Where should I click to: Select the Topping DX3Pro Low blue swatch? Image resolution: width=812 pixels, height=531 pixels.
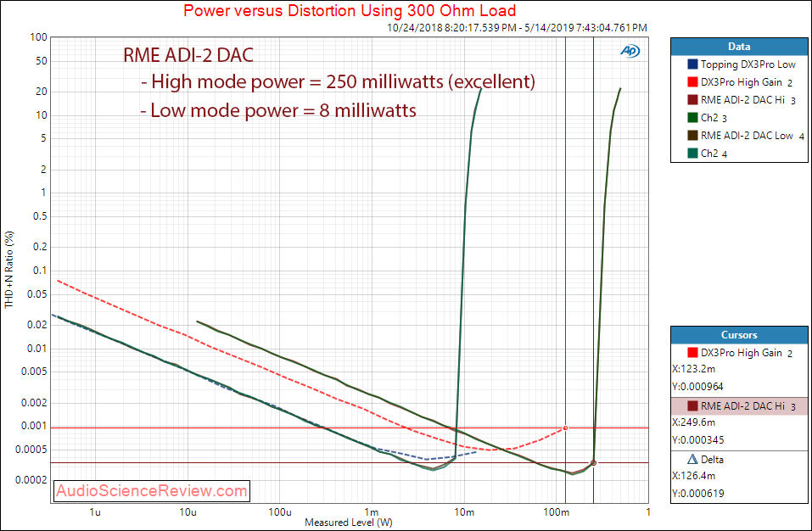pos(692,64)
